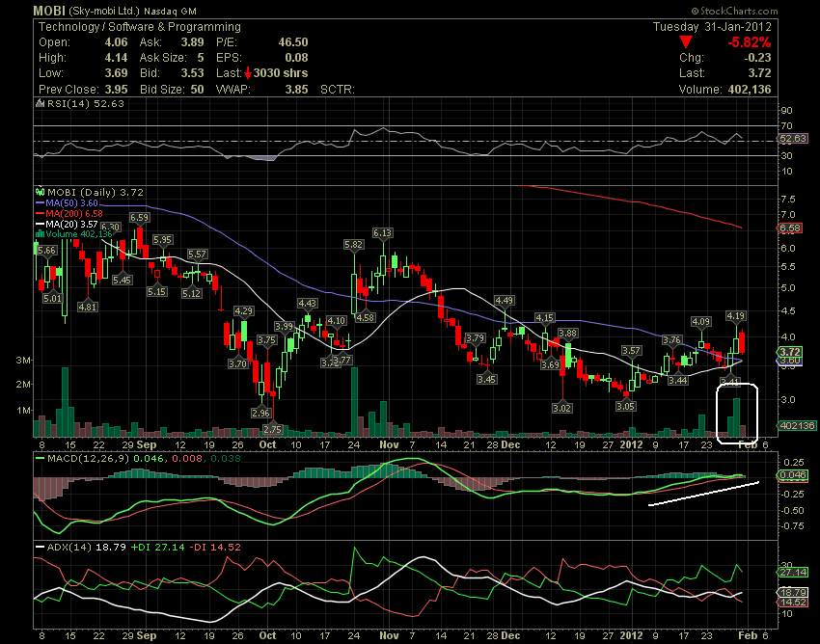Click the 3M volume scale label
Screen dimensions: 820x644
point(24,361)
